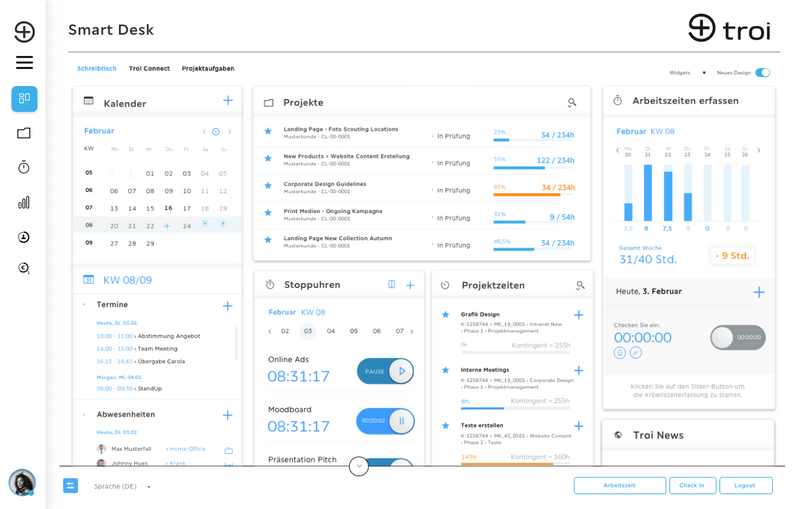
Task: Click the Di 21 bar in weekly chart
Action: click(647, 193)
